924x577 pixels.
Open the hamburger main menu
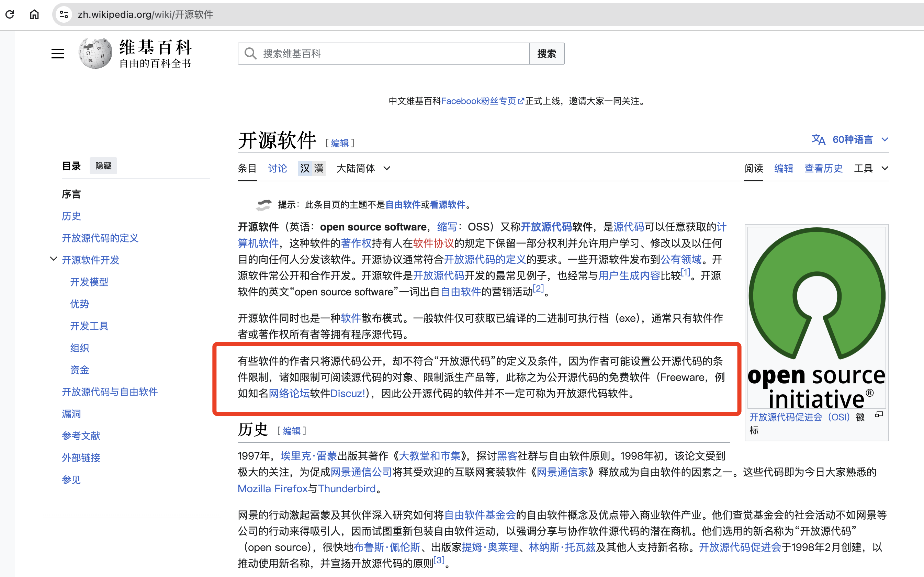click(x=58, y=54)
